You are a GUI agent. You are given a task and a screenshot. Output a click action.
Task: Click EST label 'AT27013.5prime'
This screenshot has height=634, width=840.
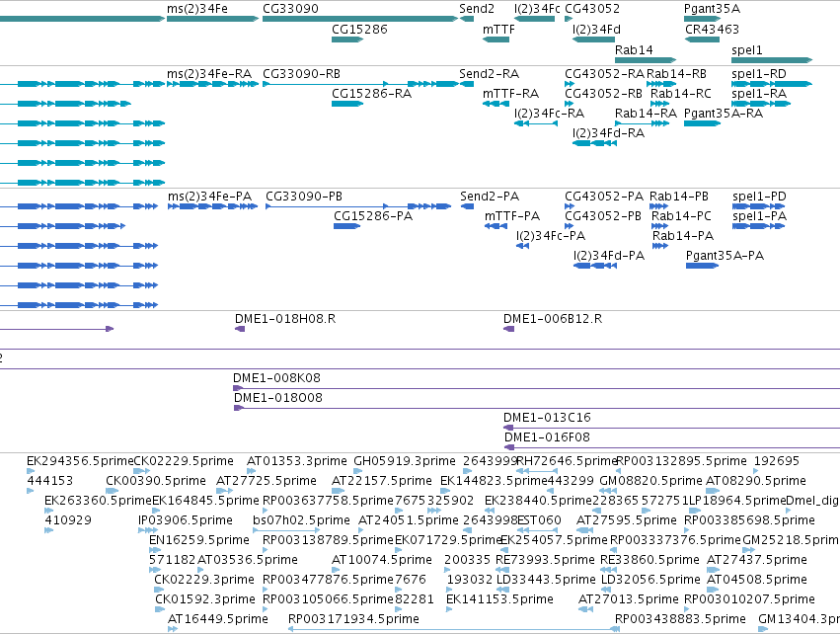tap(629, 599)
